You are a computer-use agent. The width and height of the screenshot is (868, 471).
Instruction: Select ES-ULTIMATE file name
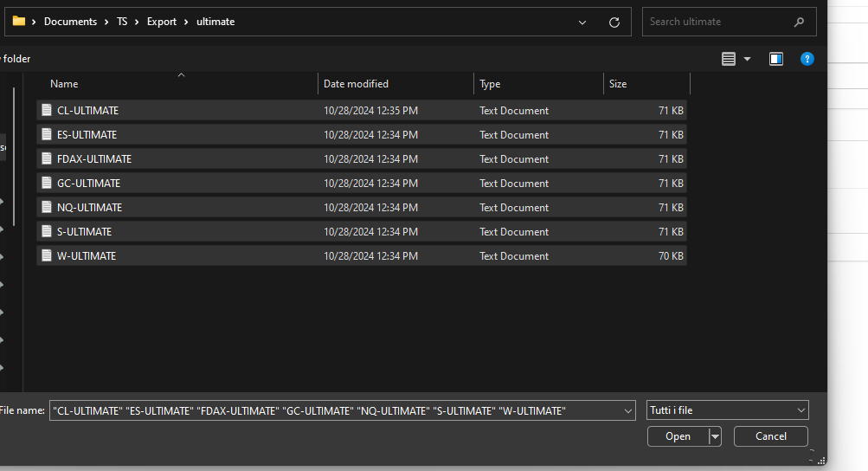(x=87, y=135)
